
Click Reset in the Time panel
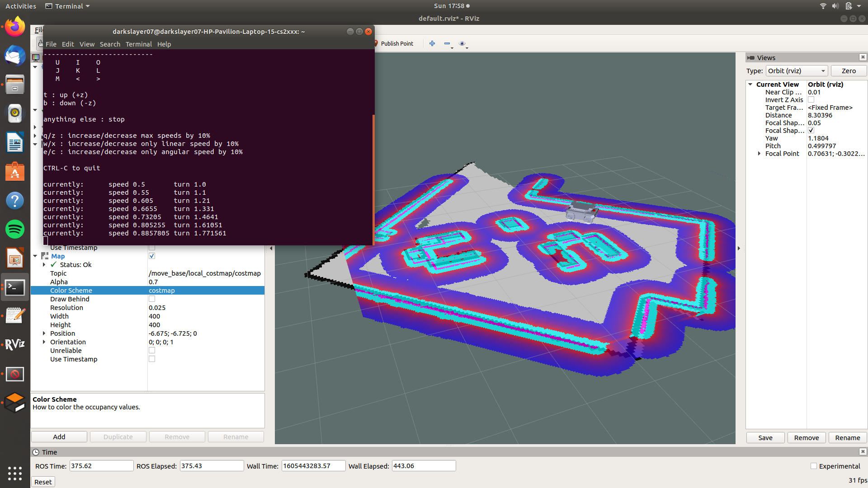[x=42, y=482]
